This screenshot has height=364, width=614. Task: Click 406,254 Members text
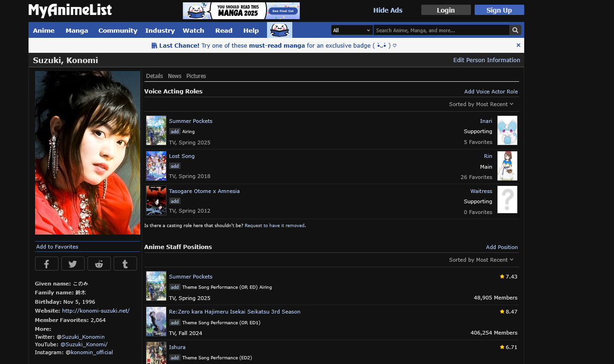click(x=494, y=333)
